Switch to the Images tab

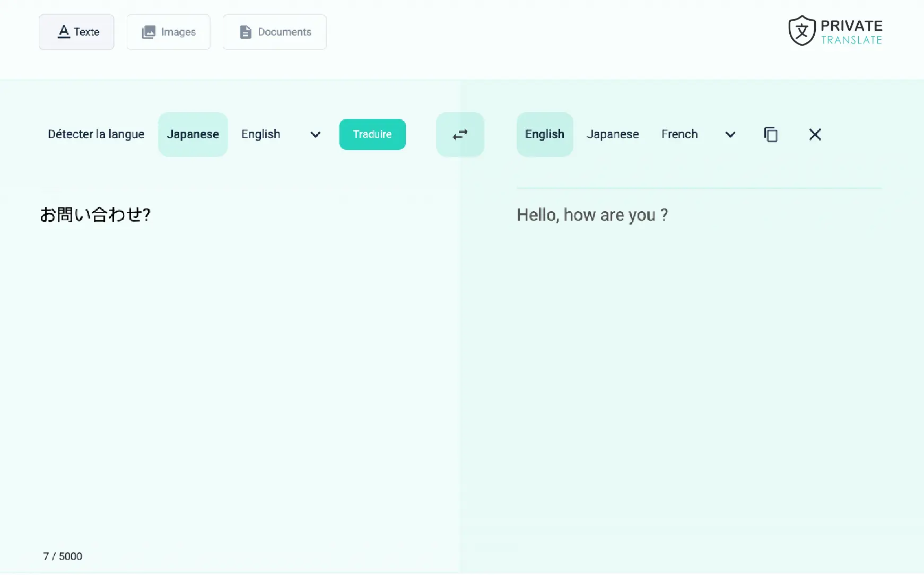click(169, 32)
